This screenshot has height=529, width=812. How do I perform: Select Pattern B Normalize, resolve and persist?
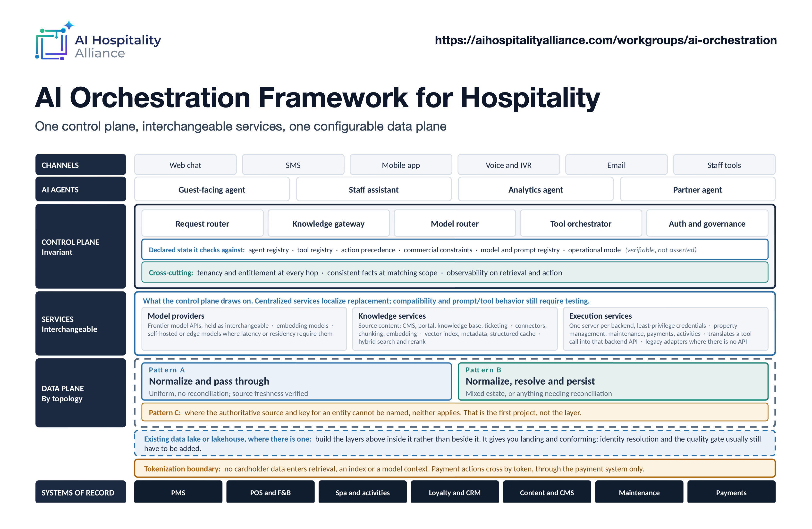tap(613, 381)
